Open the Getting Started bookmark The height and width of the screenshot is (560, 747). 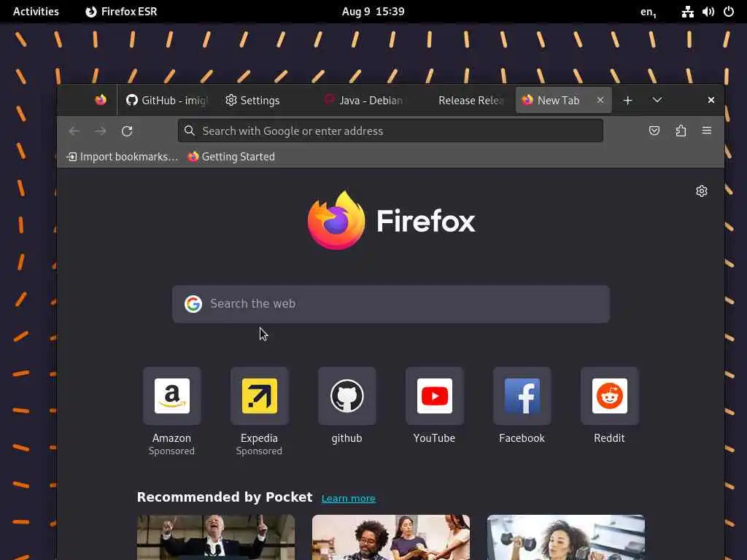(231, 157)
